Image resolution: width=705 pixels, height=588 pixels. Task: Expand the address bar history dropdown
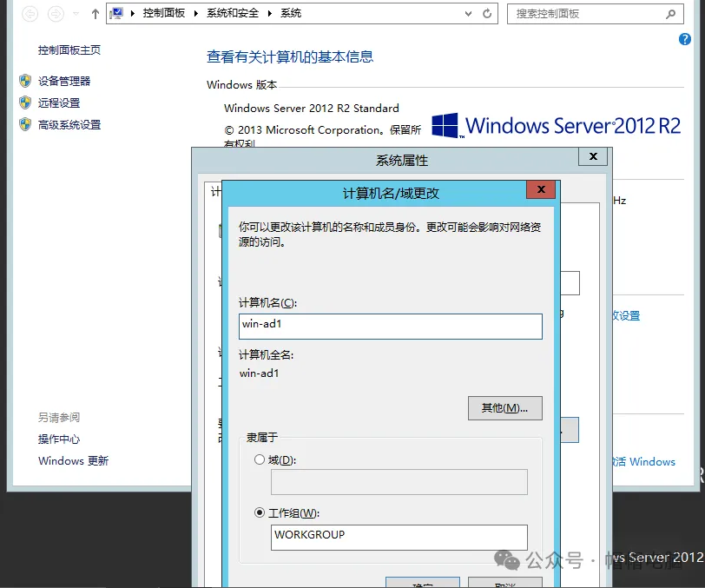pos(470,14)
